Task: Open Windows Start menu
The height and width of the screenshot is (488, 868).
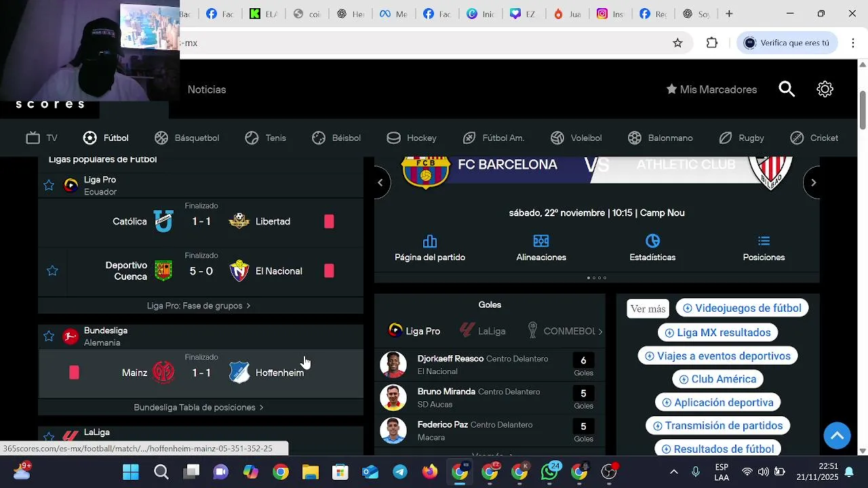Action: [131, 472]
